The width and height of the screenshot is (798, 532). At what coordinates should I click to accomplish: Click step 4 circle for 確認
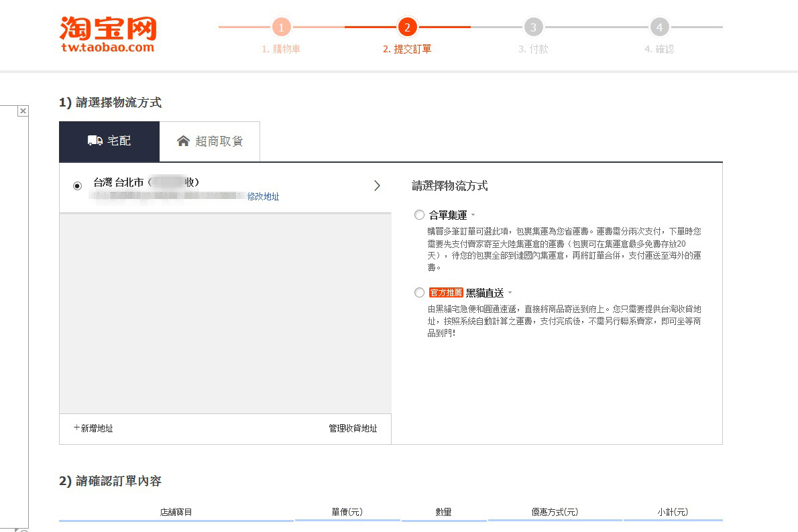click(x=660, y=27)
